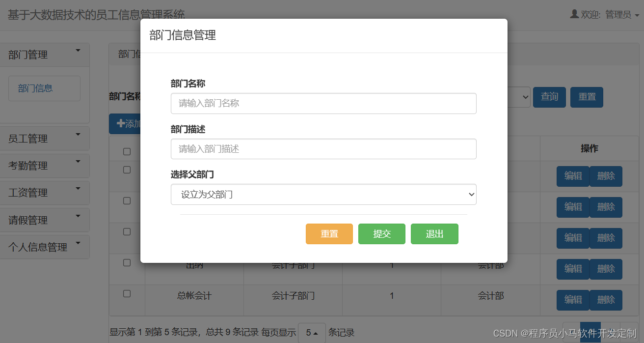Check the checkbox for the 总帐会计 row
The width and height of the screenshot is (644, 343).
126,293
